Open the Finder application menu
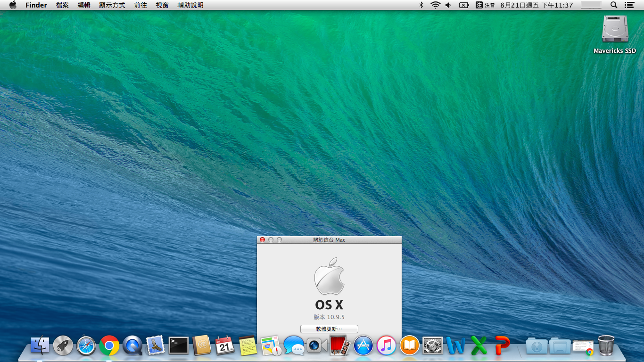The width and height of the screenshot is (644, 362). point(36,5)
